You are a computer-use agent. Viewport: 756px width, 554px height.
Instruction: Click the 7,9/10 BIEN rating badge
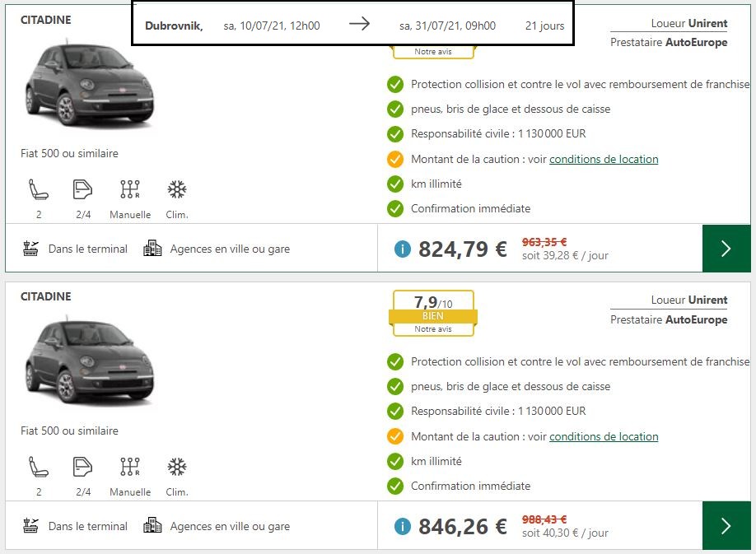pos(433,313)
